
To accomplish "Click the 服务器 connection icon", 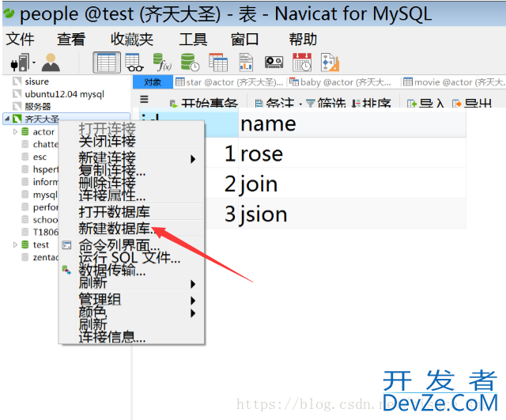I will coord(17,106).
